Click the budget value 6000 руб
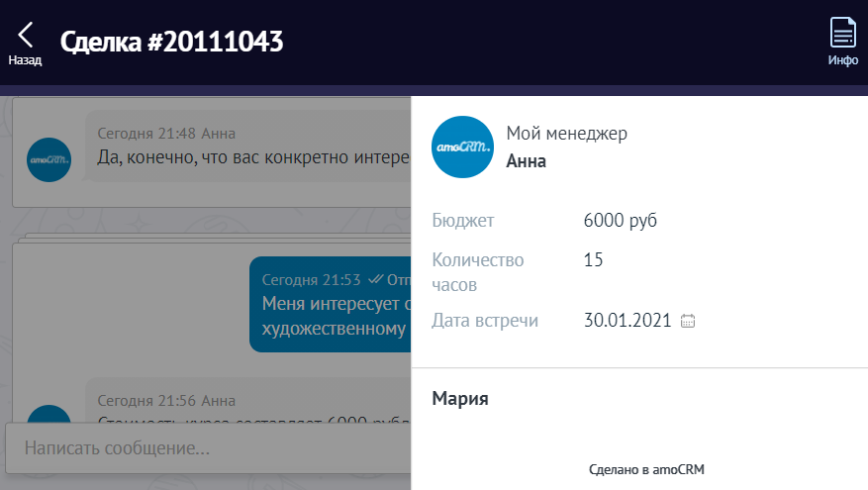Viewport: 868px width, 490px height. [x=620, y=220]
